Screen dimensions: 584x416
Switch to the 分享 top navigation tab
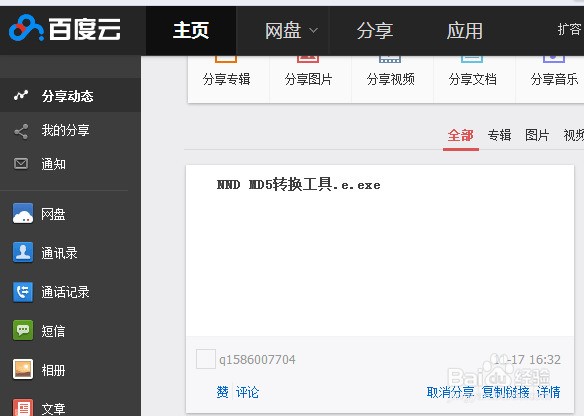(x=375, y=31)
